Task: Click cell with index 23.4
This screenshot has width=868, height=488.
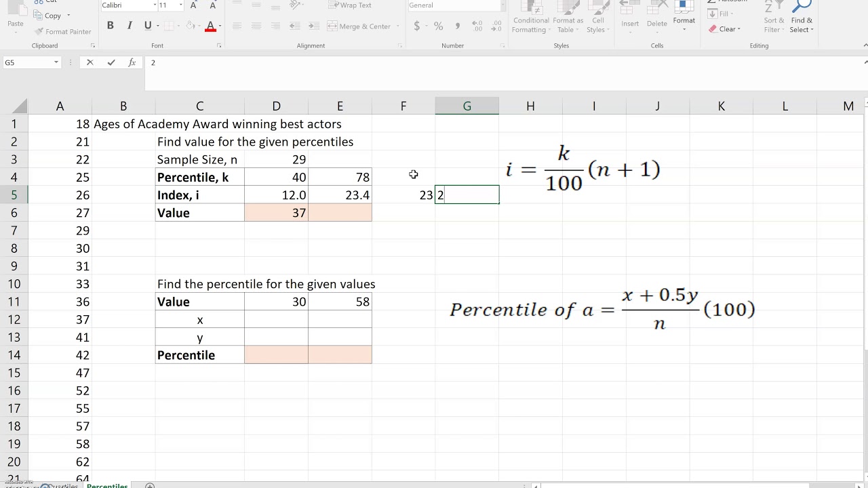Action: (340, 195)
